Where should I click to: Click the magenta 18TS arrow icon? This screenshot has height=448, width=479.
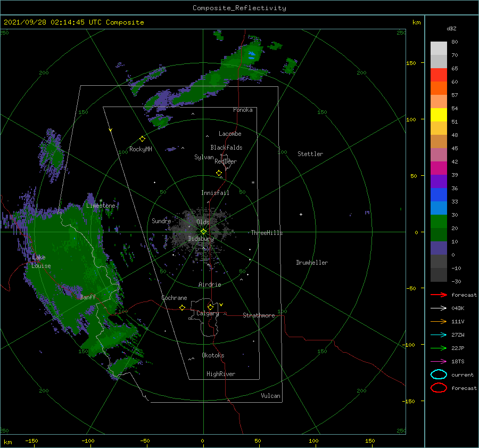(439, 362)
